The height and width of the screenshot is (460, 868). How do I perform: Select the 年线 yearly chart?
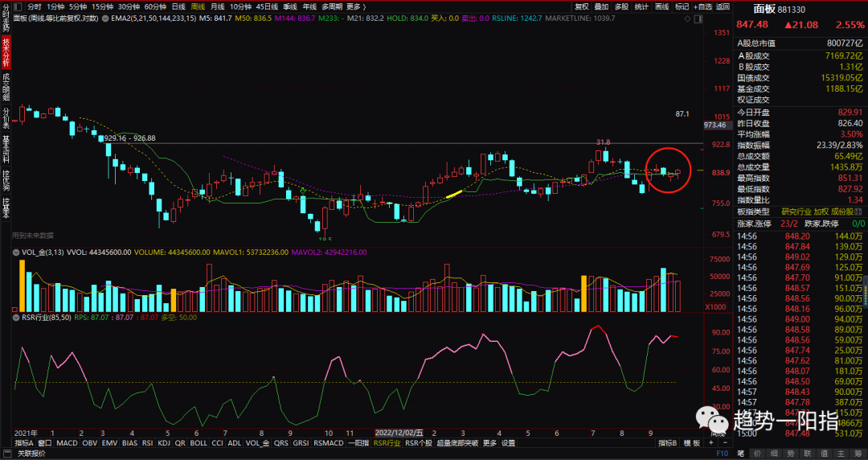(309, 6)
